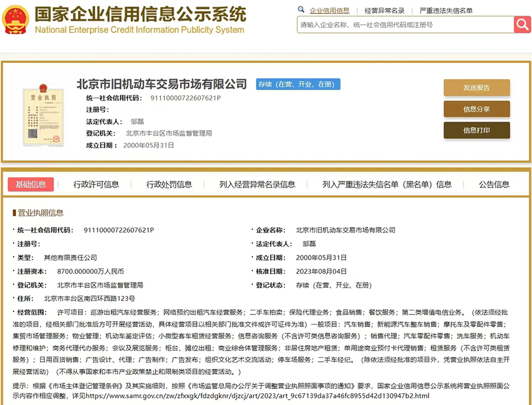Viewport: 532px width, 405px height.
Task: Click the small magnifier icon beside 企业信用信息
Action: (x=301, y=9)
